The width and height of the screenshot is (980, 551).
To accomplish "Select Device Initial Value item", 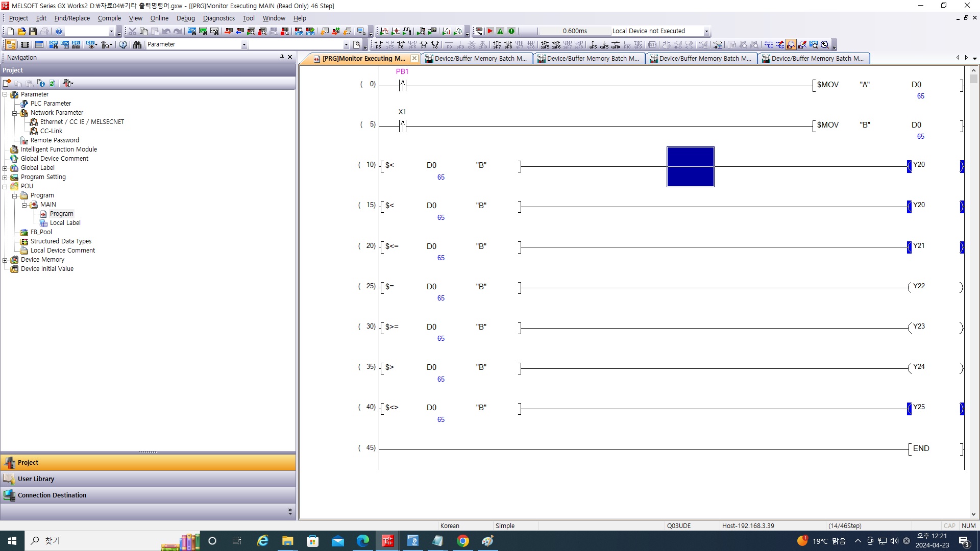I will 47,269.
